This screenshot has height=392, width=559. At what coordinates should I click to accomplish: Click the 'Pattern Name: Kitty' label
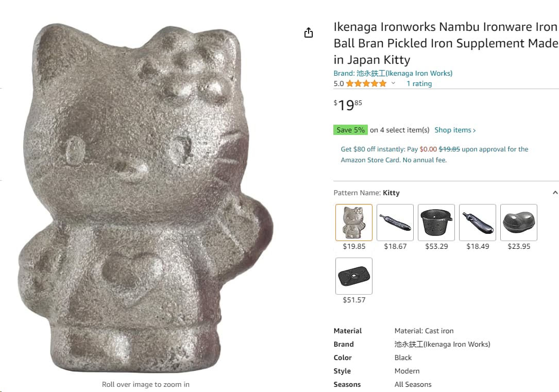366,193
